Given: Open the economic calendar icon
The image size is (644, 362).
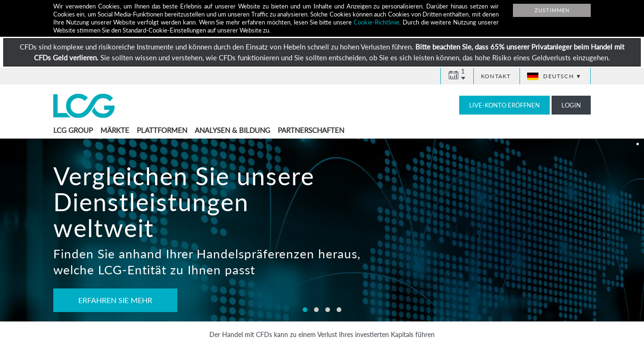Looking at the screenshot, I should tap(454, 75).
